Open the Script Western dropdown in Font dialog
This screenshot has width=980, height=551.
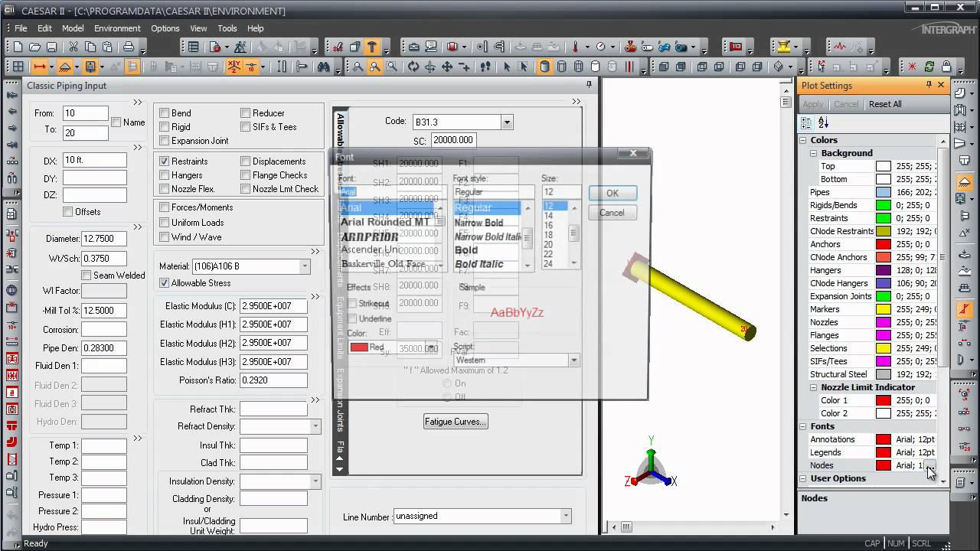[x=573, y=360]
